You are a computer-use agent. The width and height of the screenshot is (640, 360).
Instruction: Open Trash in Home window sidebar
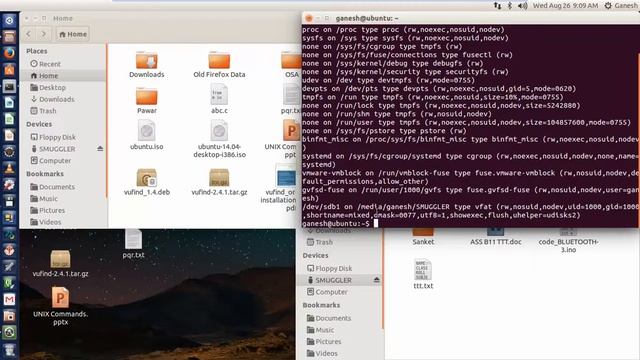(43, 111)
